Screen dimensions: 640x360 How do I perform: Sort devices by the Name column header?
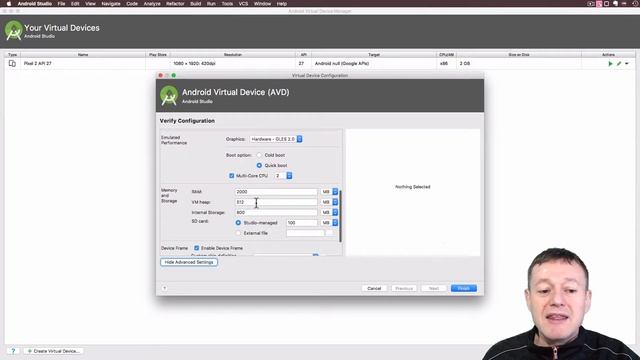[83, 54]
